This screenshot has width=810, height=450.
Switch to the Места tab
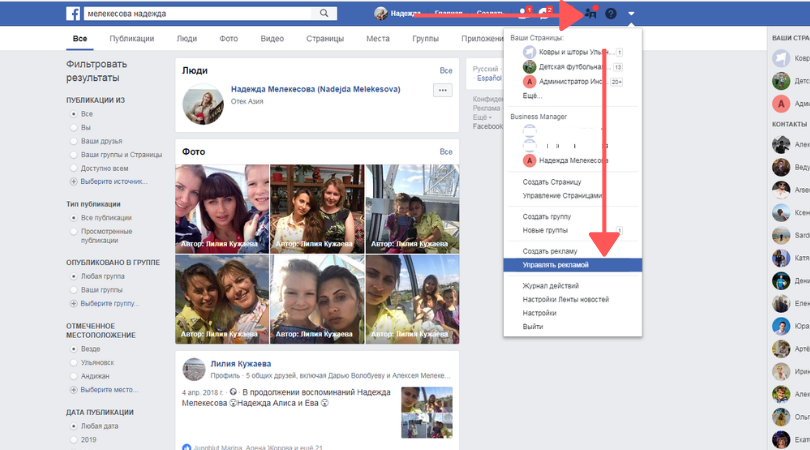pos(378,38)
